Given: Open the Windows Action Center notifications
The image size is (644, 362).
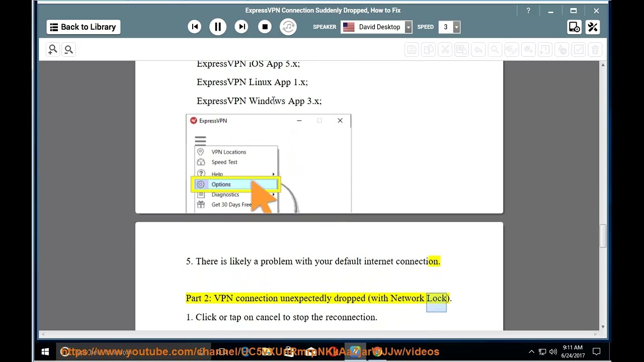Looking at the screenshot, I should pos(597,352).
